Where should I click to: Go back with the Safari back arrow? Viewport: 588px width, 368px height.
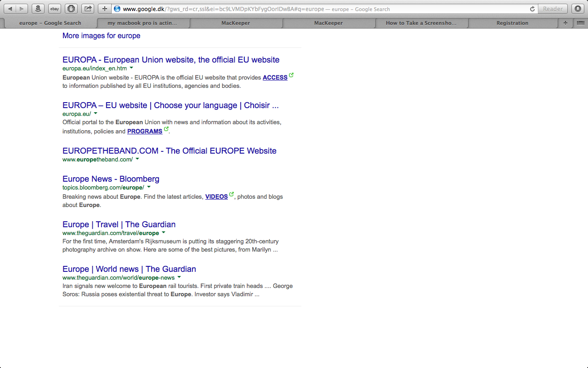click(x=11, y=9)
